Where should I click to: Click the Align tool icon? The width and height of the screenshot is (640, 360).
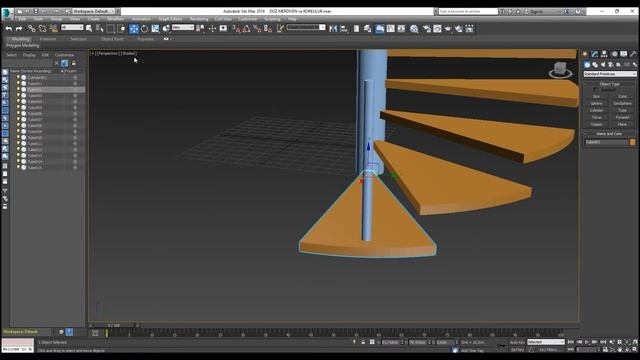[344, 29]
